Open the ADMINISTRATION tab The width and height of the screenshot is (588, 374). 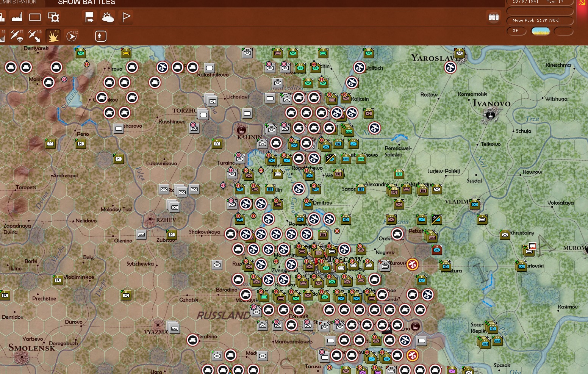[18, 2]
